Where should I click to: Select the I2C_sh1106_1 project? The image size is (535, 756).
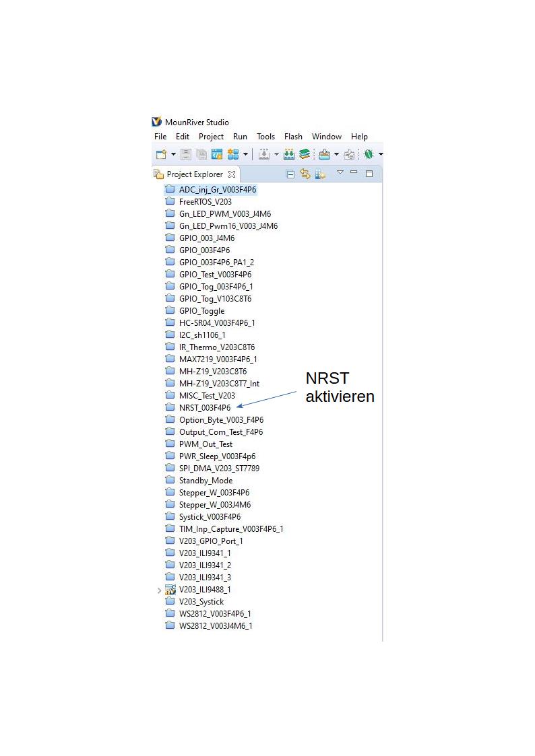(202, 335)
